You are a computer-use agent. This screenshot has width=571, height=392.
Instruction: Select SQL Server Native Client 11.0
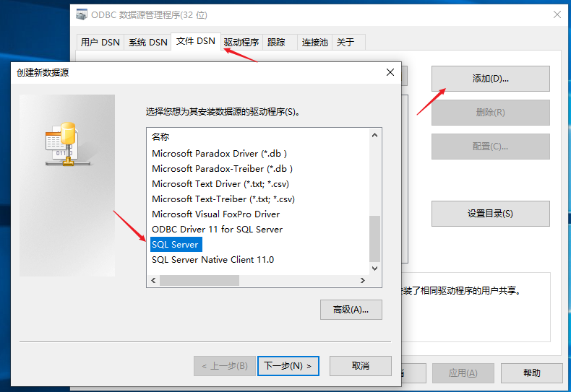[x=212, y=260]
